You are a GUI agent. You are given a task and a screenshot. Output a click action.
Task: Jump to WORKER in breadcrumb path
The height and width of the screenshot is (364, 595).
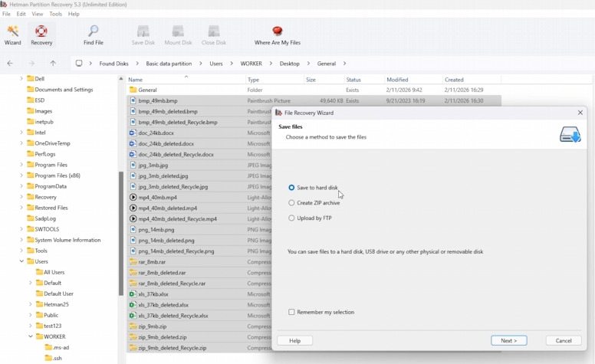pos(251,64)
